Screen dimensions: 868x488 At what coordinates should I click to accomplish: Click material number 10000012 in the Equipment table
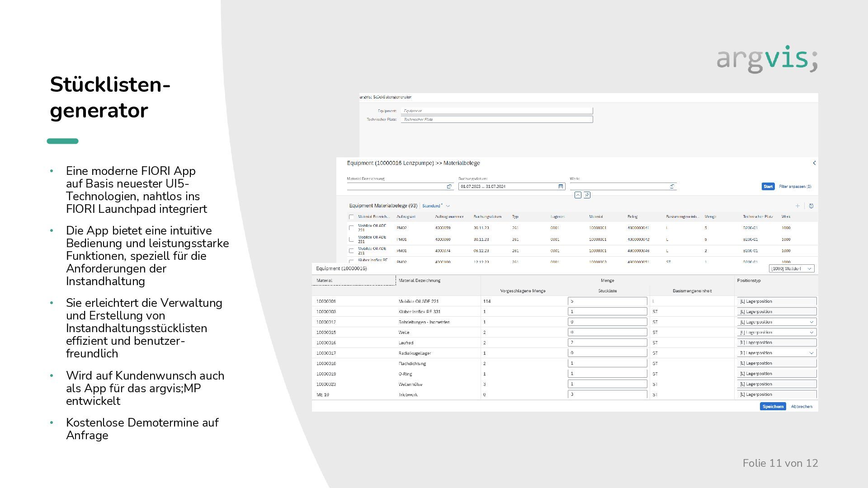[x=326, y=322]
